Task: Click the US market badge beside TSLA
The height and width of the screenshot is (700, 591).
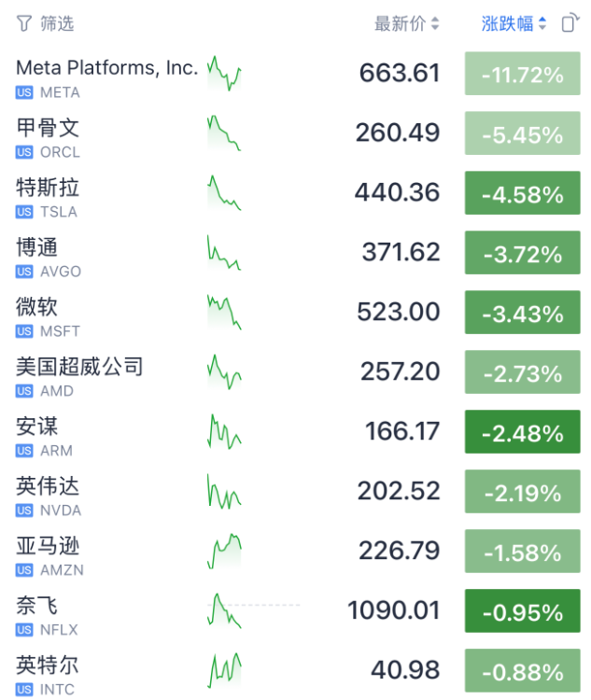Action: pos(24,212)
